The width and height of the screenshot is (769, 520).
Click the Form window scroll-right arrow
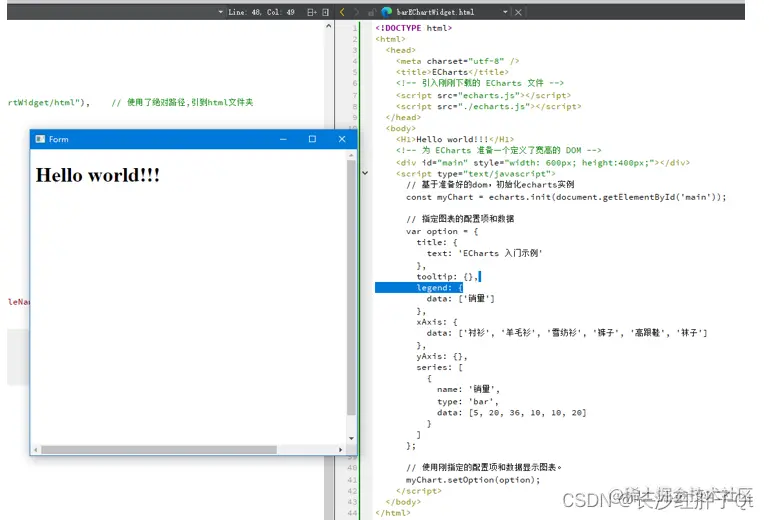click(x=340, y=450)
